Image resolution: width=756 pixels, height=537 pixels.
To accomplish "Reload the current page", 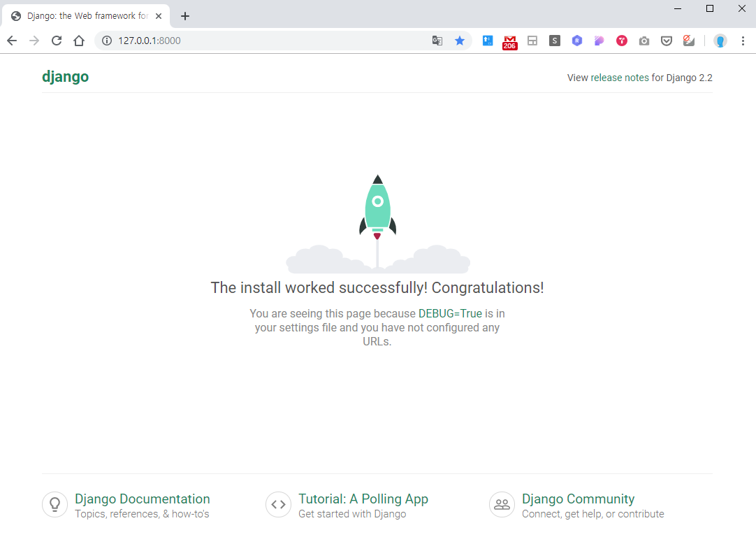I will click(57, 41).
